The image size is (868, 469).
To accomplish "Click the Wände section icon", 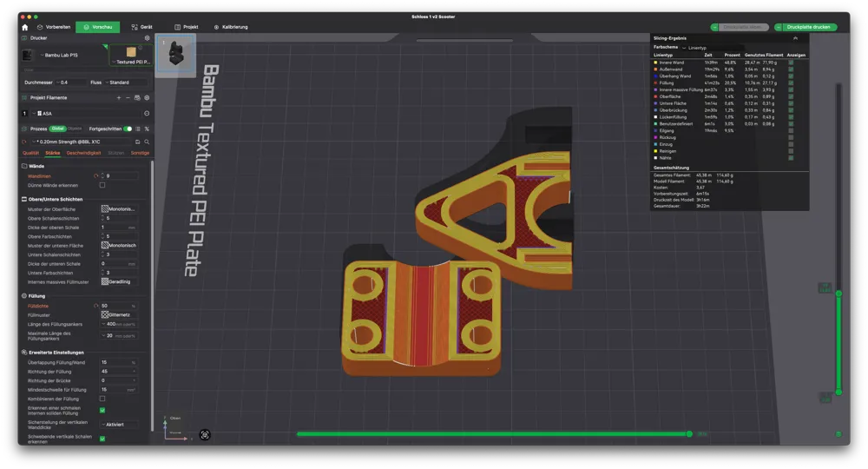I will 24,166.
